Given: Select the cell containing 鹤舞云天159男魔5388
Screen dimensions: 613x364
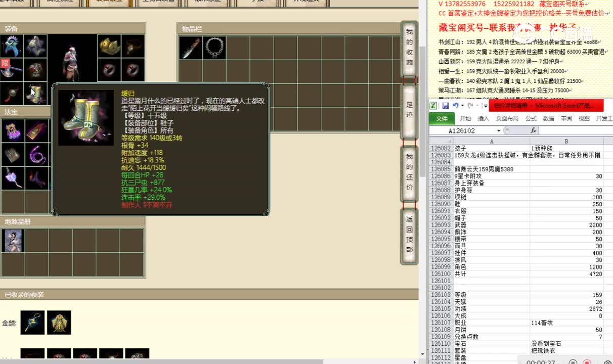Looking at the screenshot, I should tap(492, 169).
